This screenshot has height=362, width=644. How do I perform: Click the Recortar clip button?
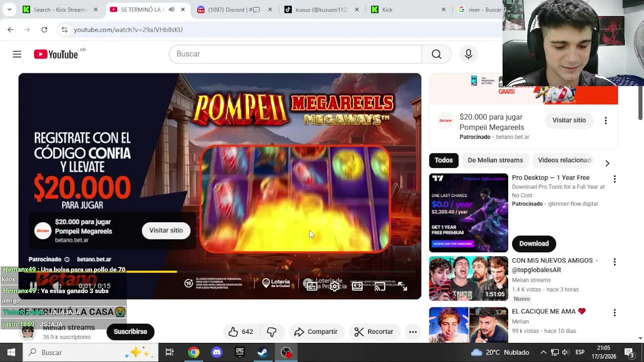coord(374,331)
